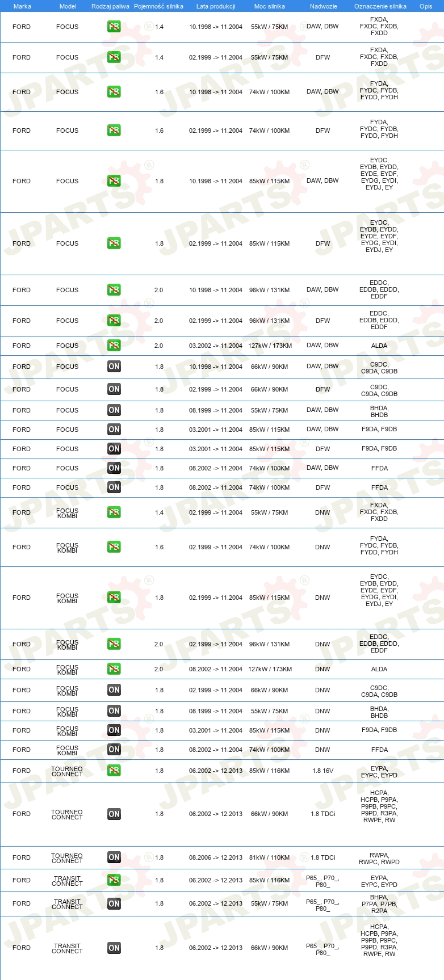Click the ON icon for Focus Kombi 85kW F9DA

click(114, 730)
